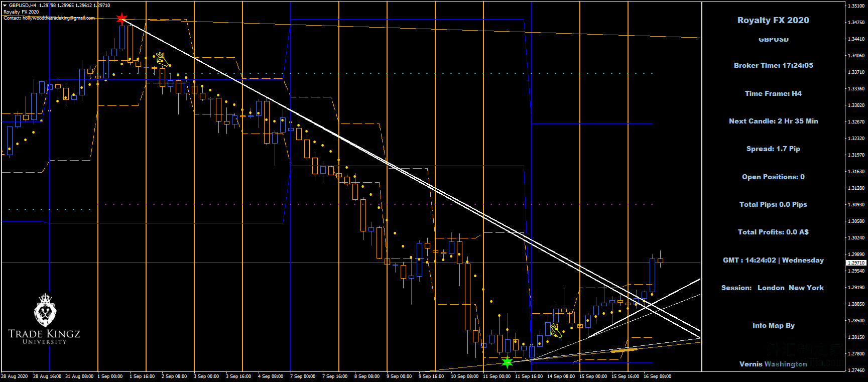The height and width of the screenshot is (382, 868).
Task: Select the hand signal icon beside the 11 Sep candles
Action: pos(555,330)
